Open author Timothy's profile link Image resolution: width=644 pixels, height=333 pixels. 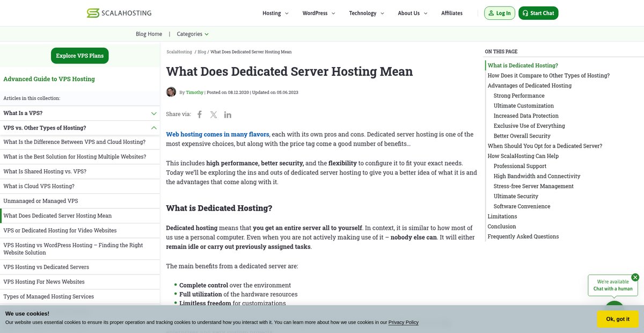tap(195, 92)
